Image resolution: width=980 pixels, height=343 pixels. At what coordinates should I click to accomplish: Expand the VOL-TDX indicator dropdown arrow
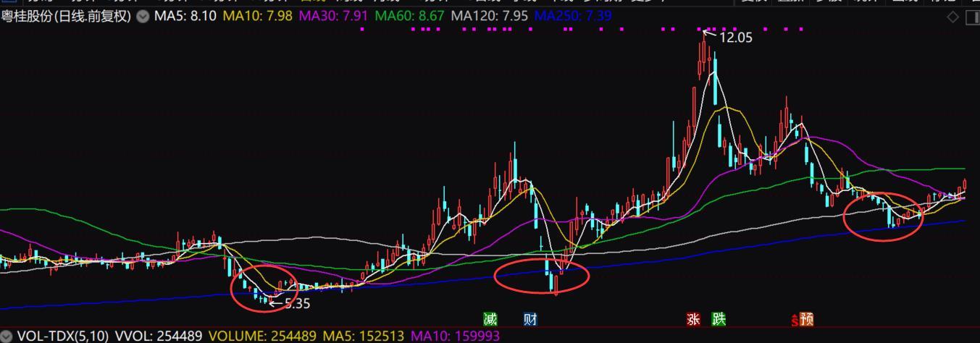tap(7, 336)
